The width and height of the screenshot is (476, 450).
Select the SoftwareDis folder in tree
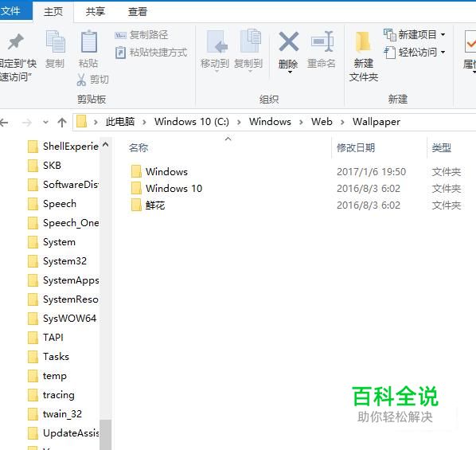point(71,185)
